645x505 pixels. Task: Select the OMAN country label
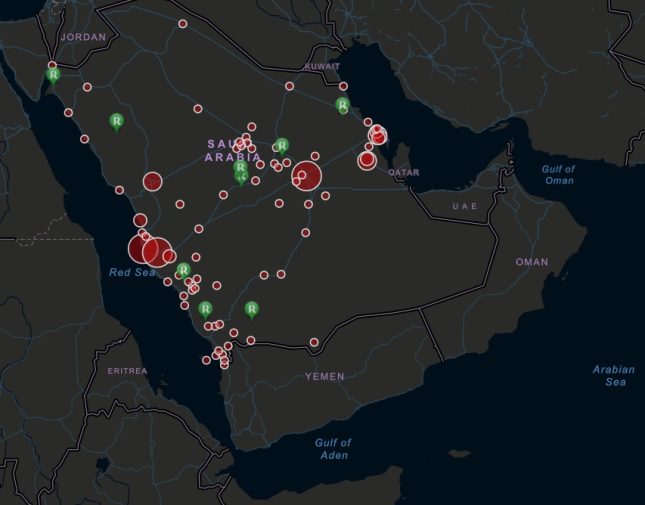point(532,262)
